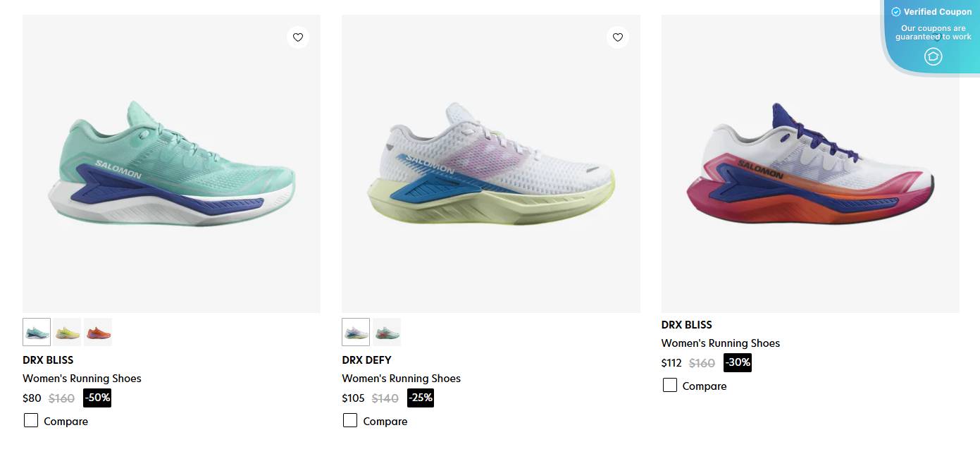Enable the Compare checkbox under DRX Defy
This screenshot has width=980, height=454.
pos(350,421)
